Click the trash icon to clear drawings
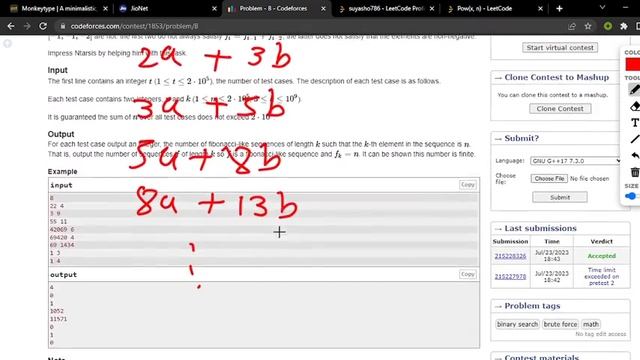The width and height of the screenshot is (640, 360). (635, 172)
